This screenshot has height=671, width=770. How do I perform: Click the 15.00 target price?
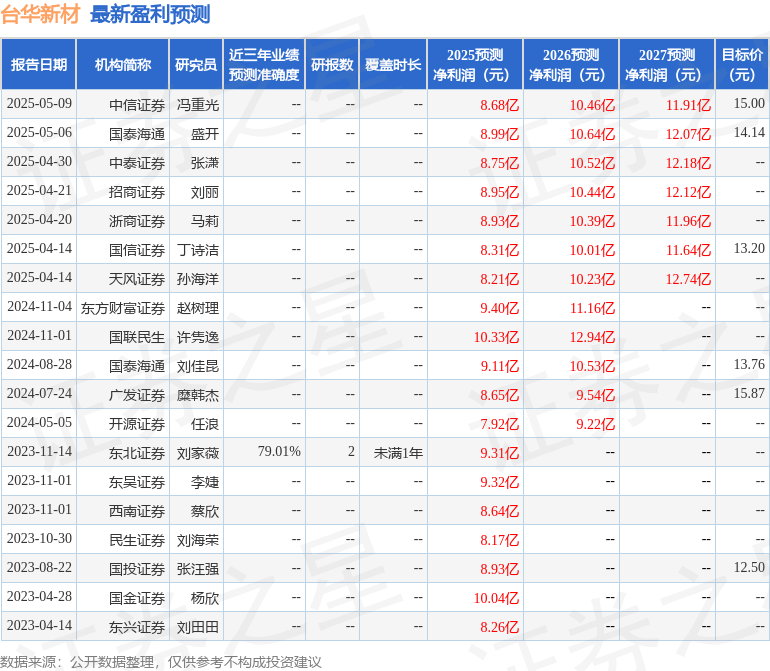749,104
